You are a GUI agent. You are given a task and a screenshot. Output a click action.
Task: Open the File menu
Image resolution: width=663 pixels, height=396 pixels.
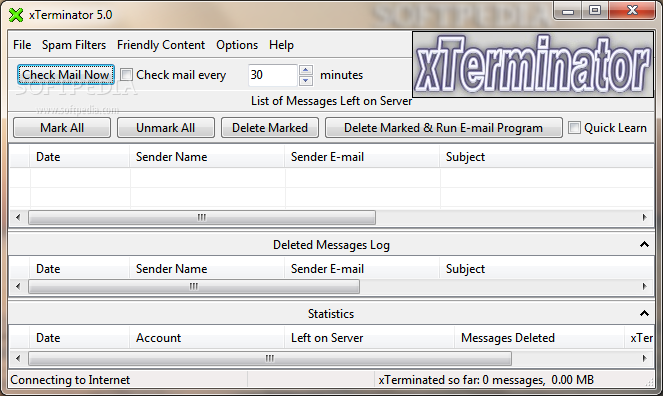pyautogui.click(x=22, y=45)
